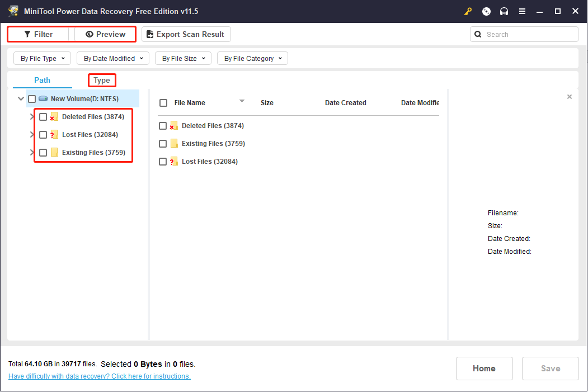Open the By File Category dropdown
Screen dimensions: 588x392
pos(252,59)
